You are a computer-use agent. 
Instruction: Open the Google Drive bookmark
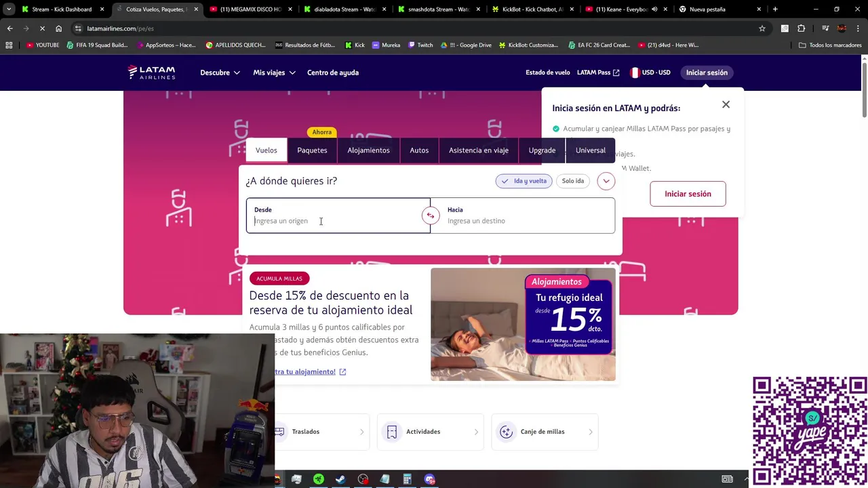tap(466, 45)
